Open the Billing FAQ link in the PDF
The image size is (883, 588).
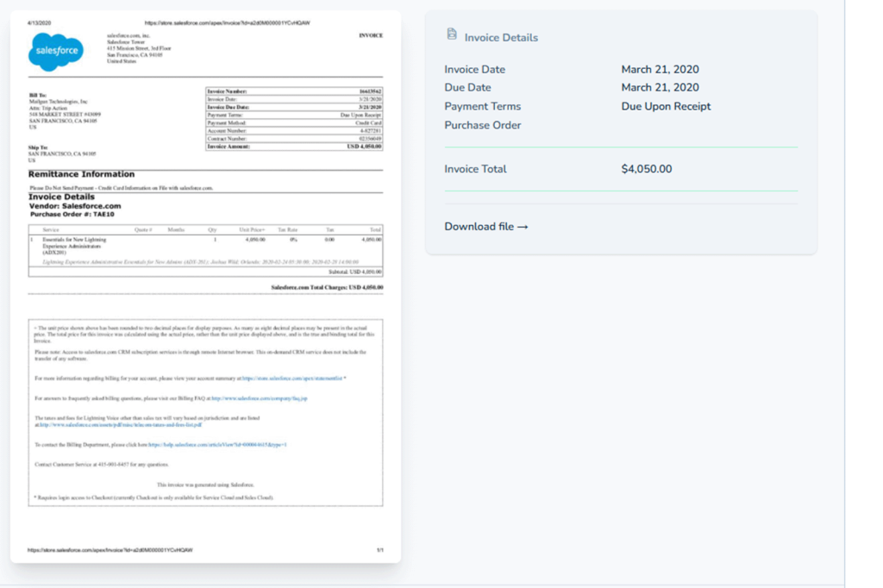tap(259, 398)
